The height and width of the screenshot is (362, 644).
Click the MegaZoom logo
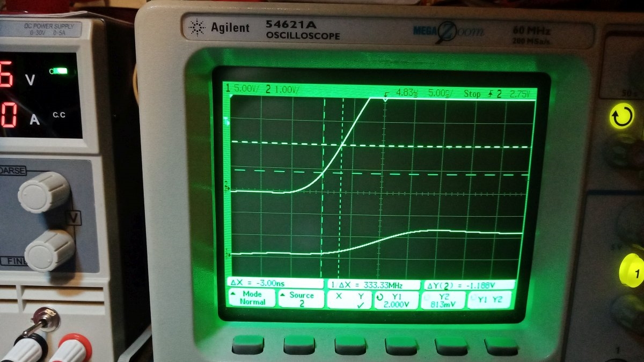tap(449, 32)
